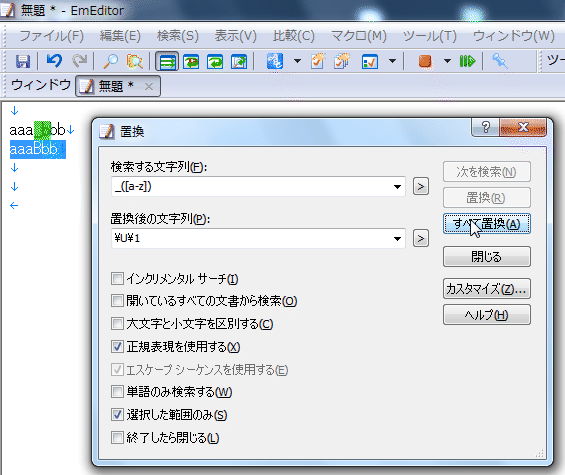Open dropdown arrow next to configuration icon
The image size is (565, 475).
297,61
